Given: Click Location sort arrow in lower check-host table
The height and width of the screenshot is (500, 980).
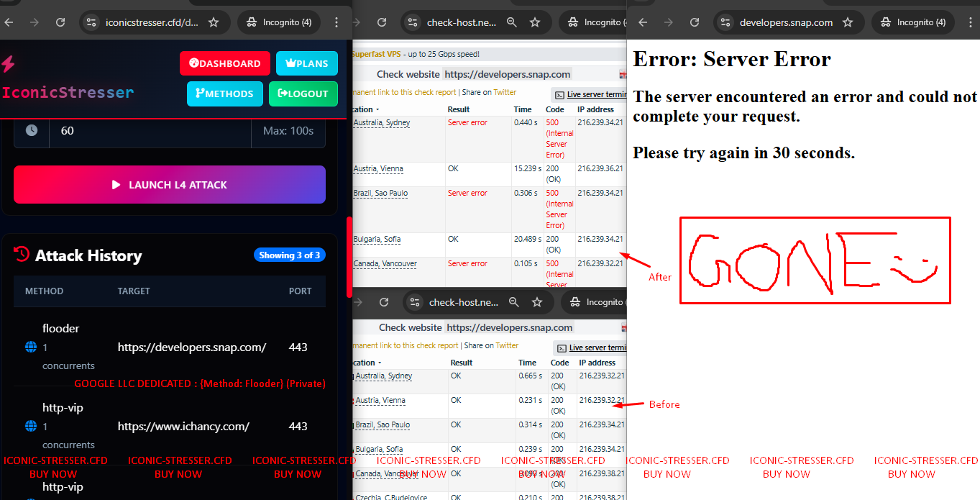Looking at the screenshot, I should (380, 363).
